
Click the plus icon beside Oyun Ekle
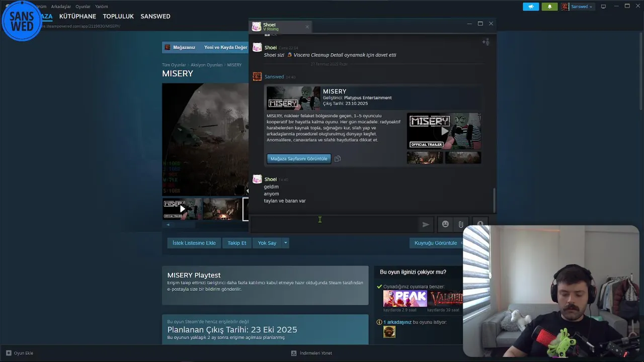(9, 353)
